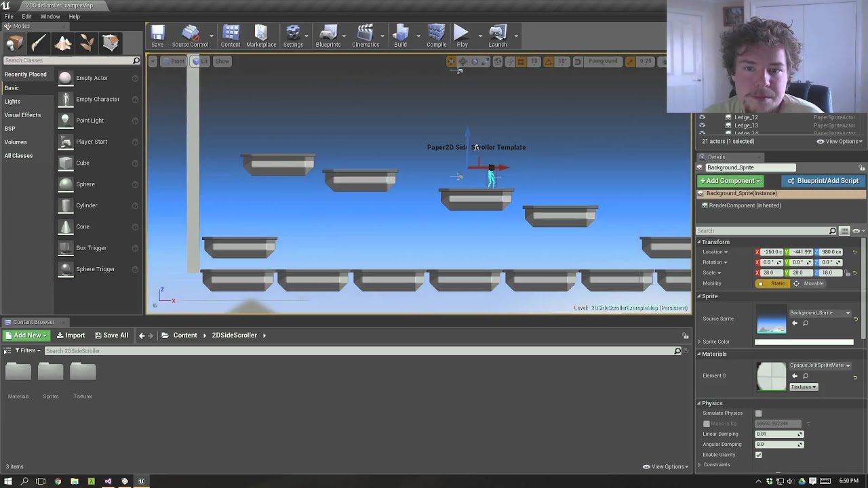Open the File menu
Screen dimensions: 868x488
tap(9, 16)
